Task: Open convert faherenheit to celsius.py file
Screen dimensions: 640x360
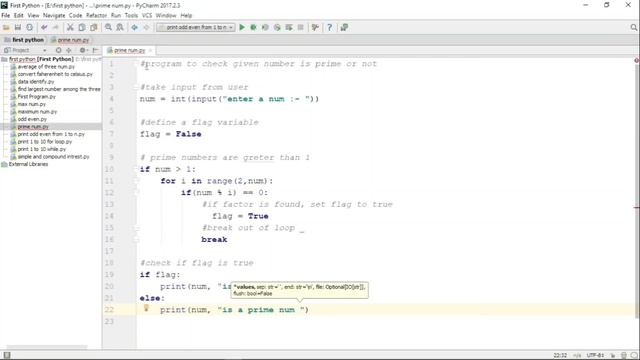Action: pyautogui.click(x=55, y=74)
